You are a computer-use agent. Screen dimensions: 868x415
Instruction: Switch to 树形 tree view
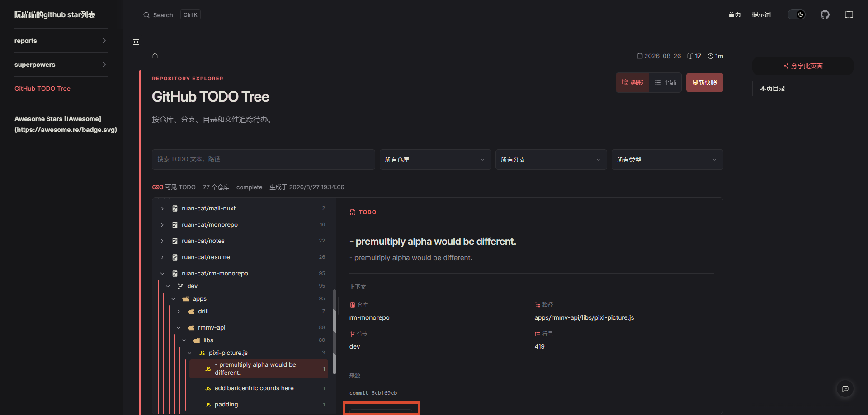(632, 83)
